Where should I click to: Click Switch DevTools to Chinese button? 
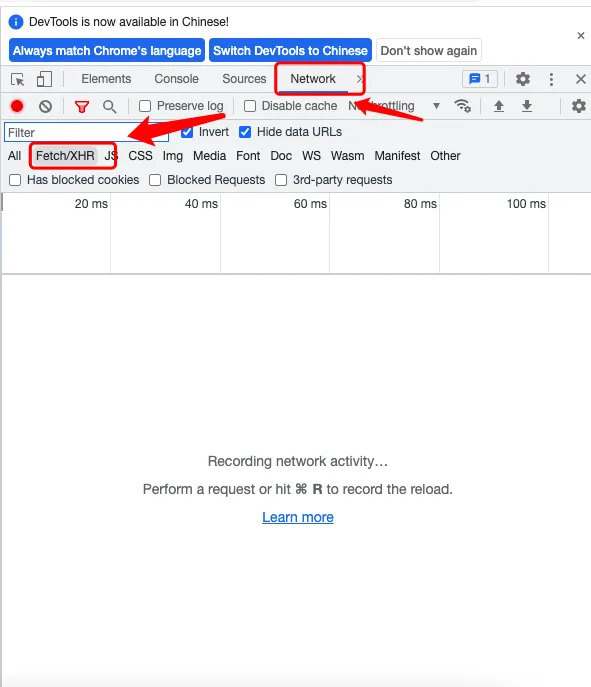pyautogui.click(x=290, y=50)
